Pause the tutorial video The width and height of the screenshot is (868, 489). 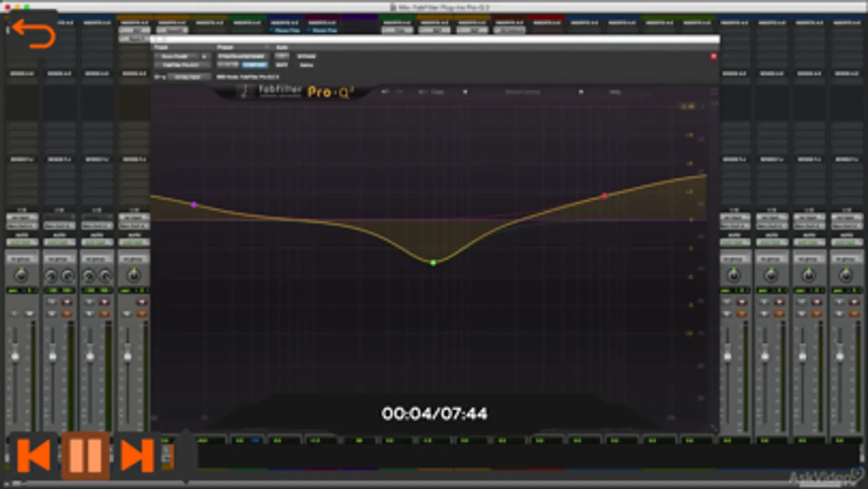coord(86,455)
